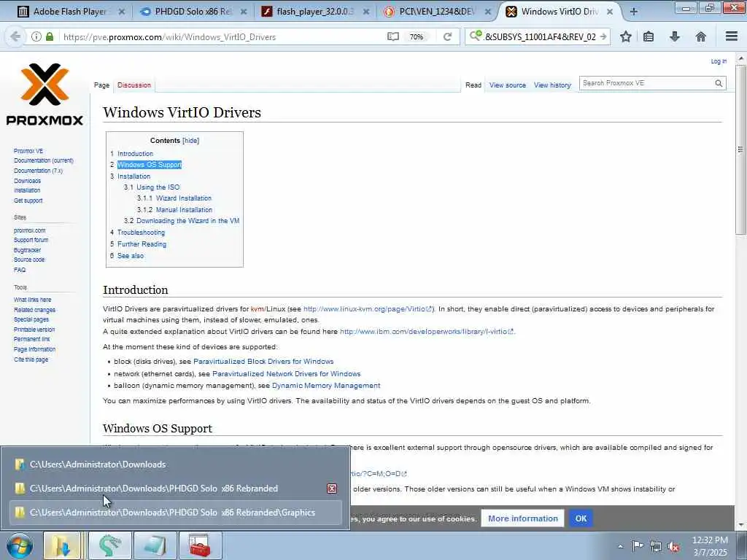Click More information cookie button
This screenshot has height=560, width=747.
522,518
